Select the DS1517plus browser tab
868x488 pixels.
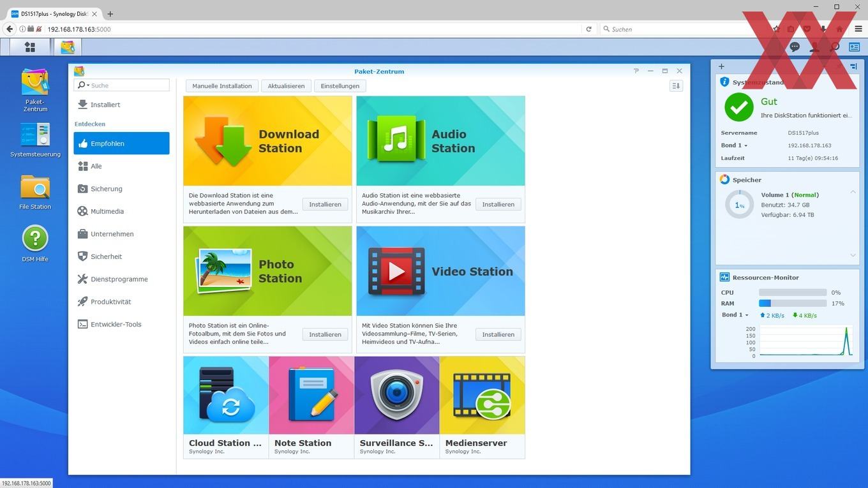54,13
